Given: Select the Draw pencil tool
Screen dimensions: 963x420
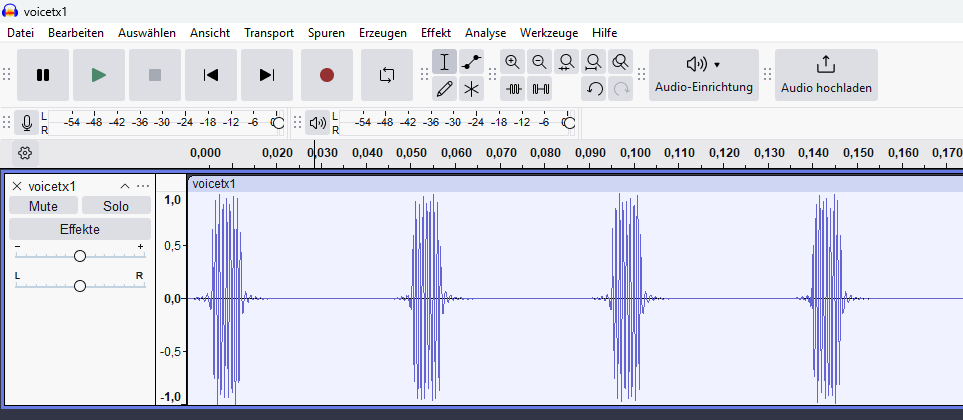Looking at the screenshot, I should (445, 88).
